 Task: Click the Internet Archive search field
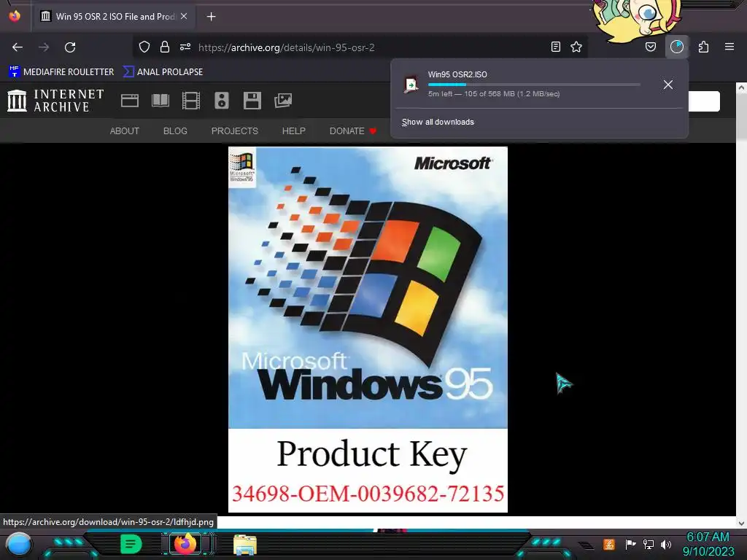(x=704, y=101)
